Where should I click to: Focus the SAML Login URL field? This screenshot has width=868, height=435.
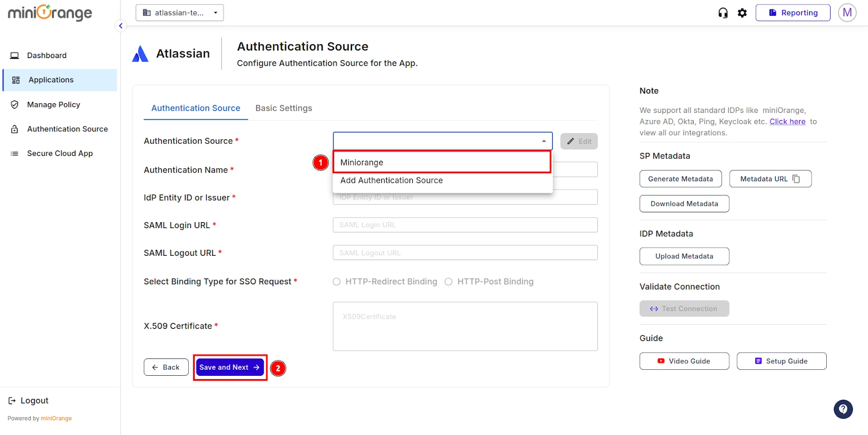[465, 225]
